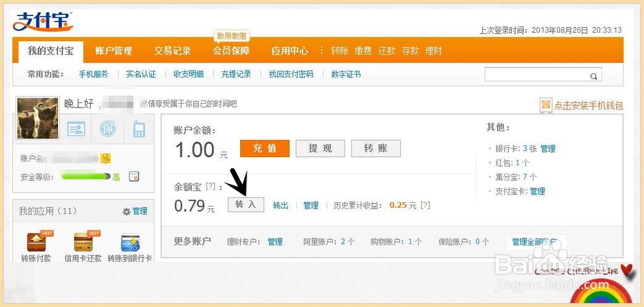Click the QR code icon for 手机钱包
This screenshot has height=307, width=644.
546,106
